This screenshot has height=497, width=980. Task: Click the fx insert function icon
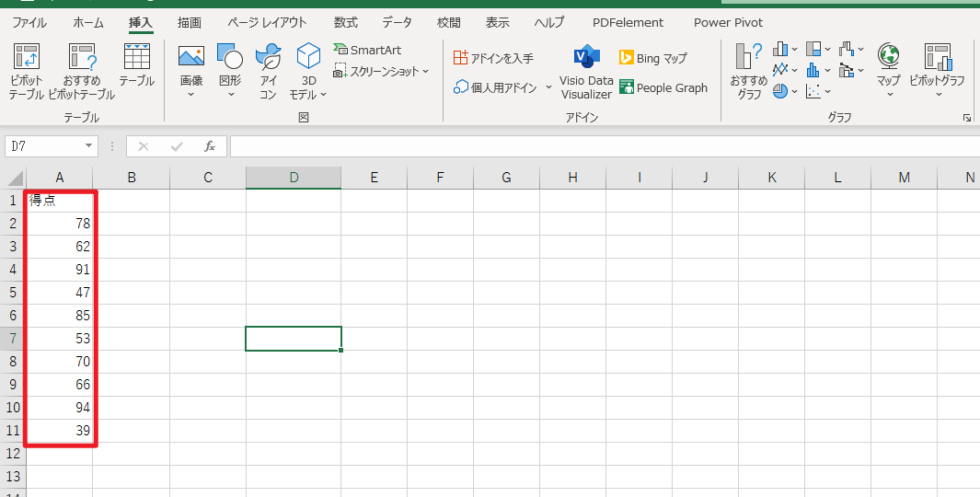(210, 146)
